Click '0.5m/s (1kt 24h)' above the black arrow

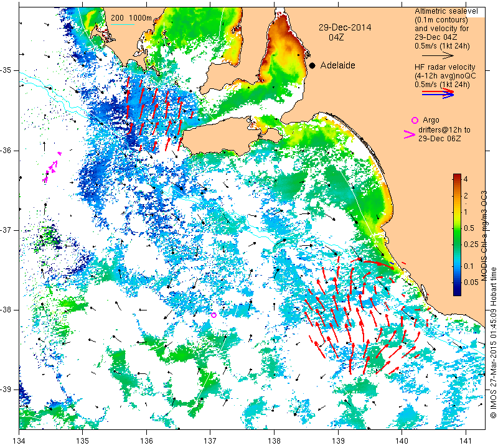pos(442,45)
